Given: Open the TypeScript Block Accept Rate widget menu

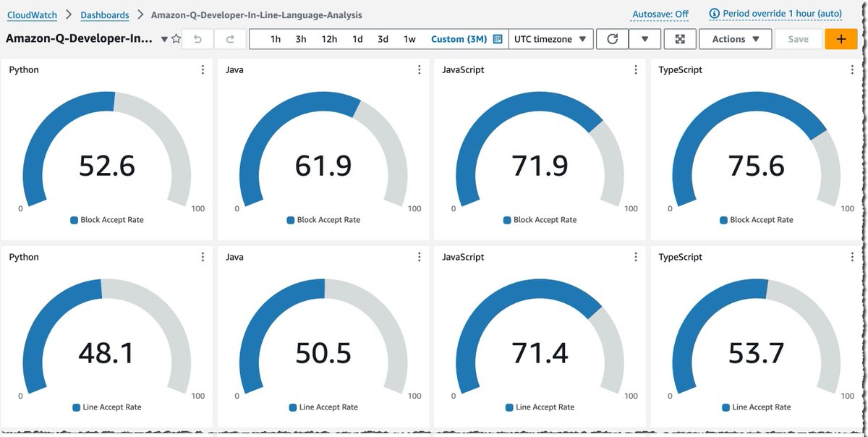Looking at the screenshot, I should point(852,70).
